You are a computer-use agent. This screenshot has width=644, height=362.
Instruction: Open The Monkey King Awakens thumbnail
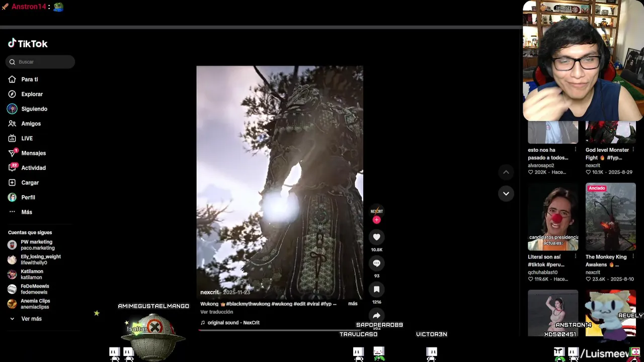(x=611, y=217)
